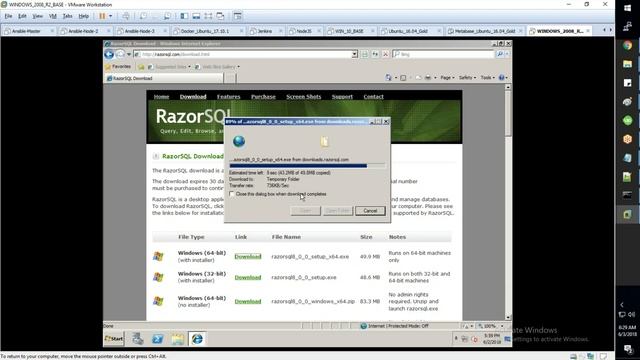Click into the Bing search box
Screen dimensions: 640x360
(444, 54)
